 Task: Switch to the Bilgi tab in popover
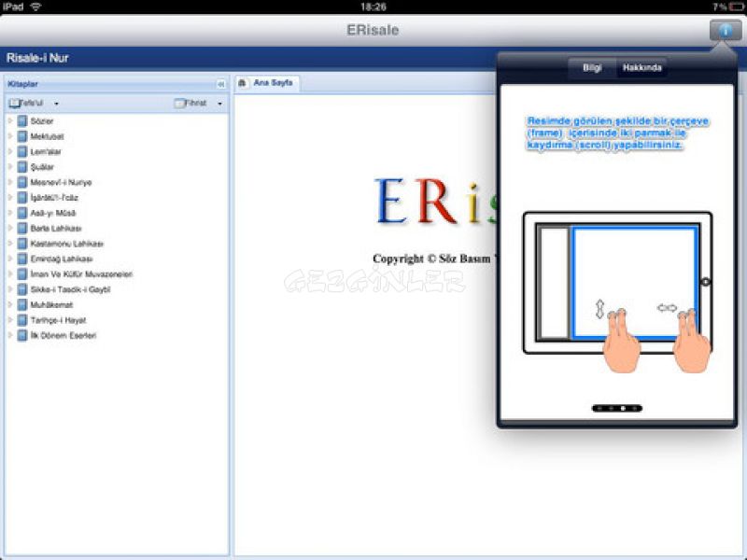pyautogui.click(x=592, y=67)
